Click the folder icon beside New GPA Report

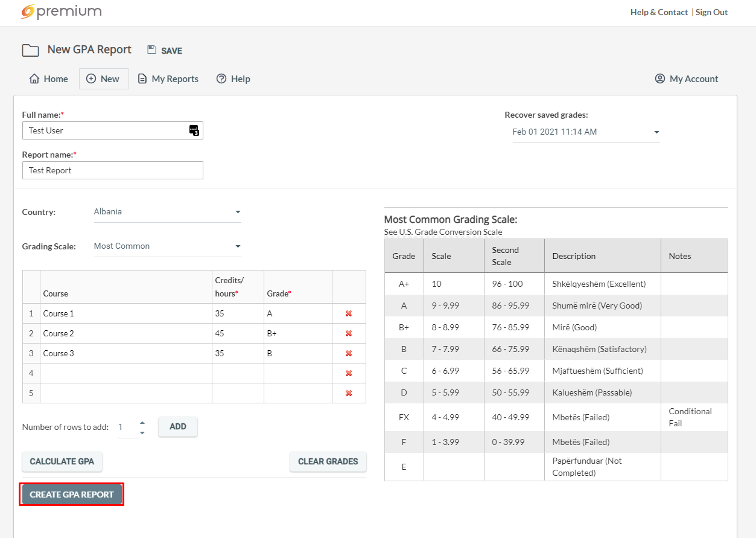click(30, 50)
